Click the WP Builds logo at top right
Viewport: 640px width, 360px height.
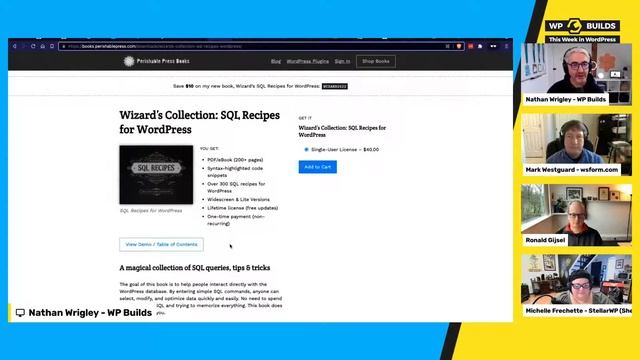click(582, 26)
